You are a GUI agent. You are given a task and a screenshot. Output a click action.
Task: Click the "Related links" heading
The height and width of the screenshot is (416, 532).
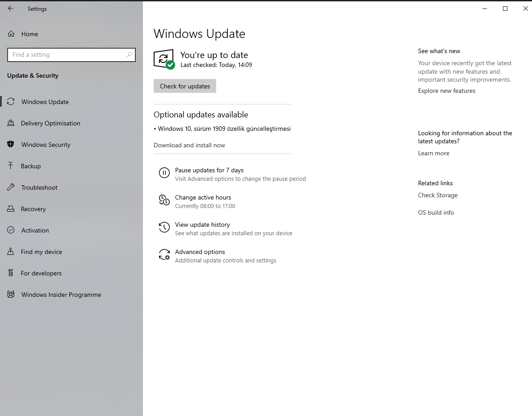click(x=436, y=183)
